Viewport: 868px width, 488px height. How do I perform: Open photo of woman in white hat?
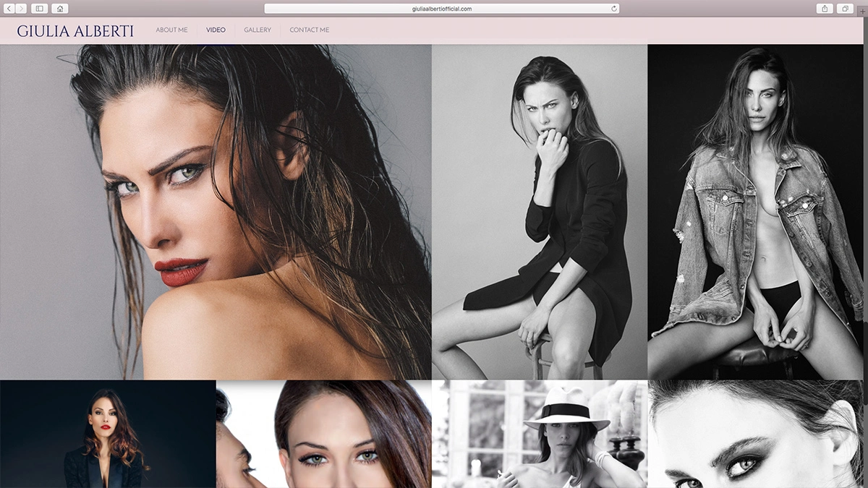[x=540, y=434]
